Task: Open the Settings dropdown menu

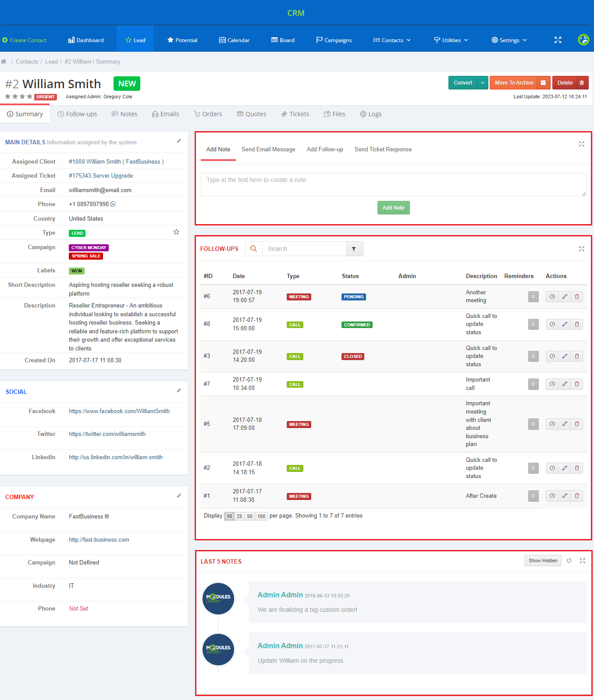Action: click(x=509, y=40)
